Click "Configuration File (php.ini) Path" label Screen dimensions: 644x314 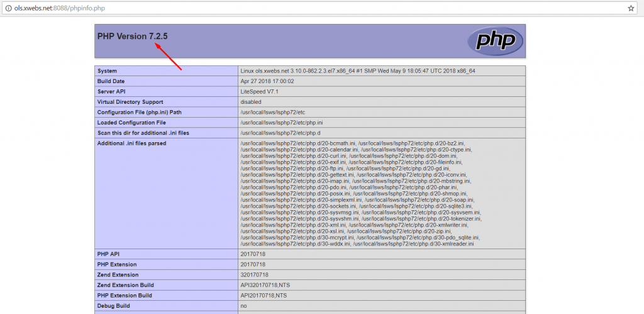(x=139, y=112)
